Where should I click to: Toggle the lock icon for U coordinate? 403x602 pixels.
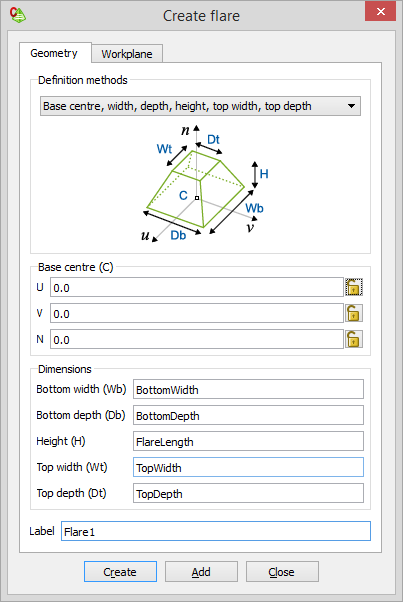pos(353,287)
